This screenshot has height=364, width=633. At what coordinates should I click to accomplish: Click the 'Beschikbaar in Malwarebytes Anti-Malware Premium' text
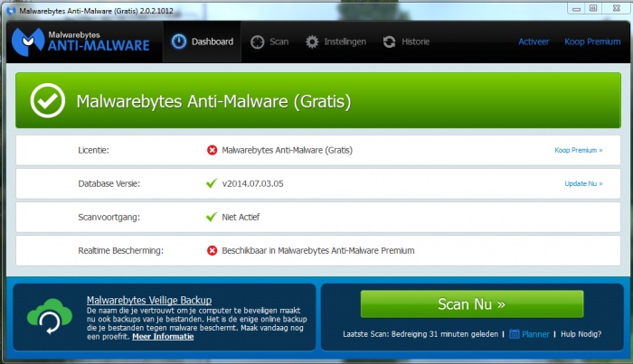pyautogui.click(x=318, y=250)
